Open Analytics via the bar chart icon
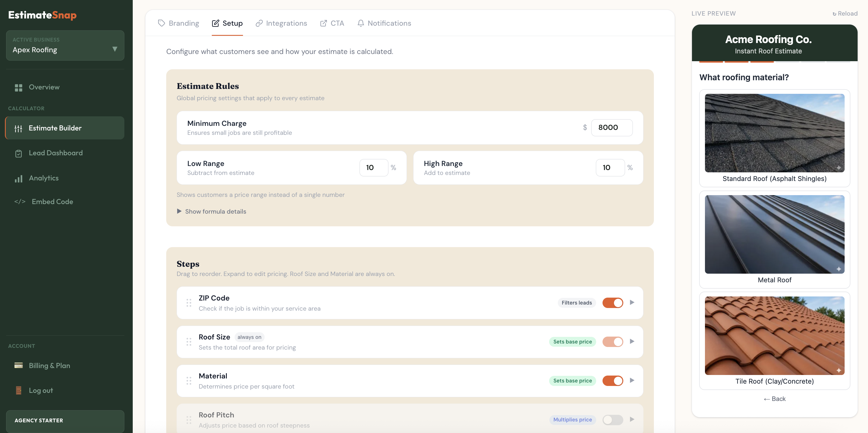Image resolution: width=868 pixels, height=433 pixels. click(x=18, y=178)
